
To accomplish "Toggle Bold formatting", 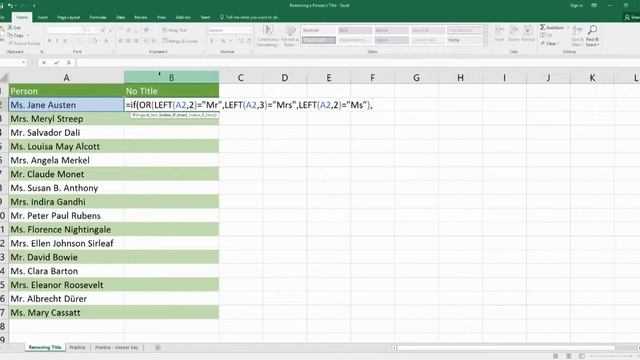I will [49, 41].
